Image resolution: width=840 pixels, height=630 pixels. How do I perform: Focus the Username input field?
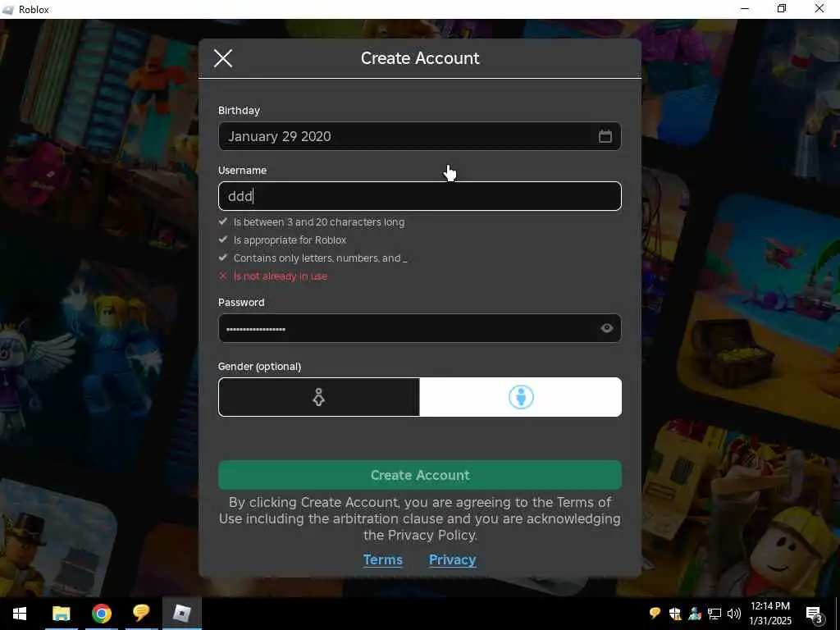(419, 196)
